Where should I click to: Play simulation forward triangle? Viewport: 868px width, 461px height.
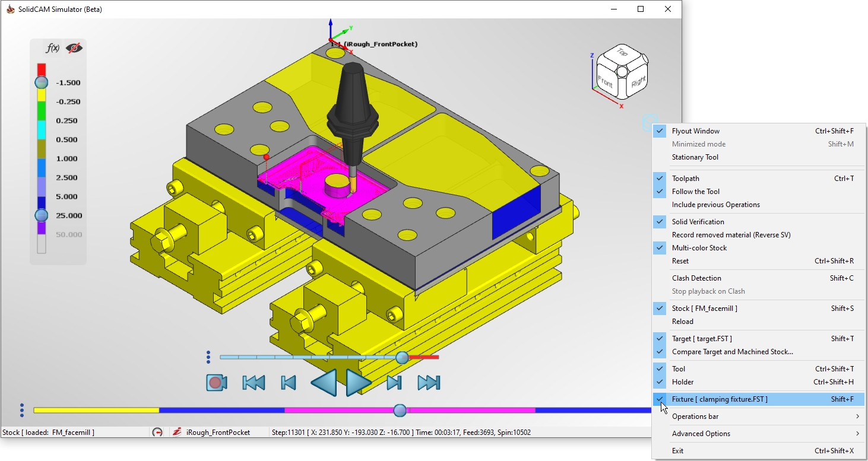[x=359, y=383]
